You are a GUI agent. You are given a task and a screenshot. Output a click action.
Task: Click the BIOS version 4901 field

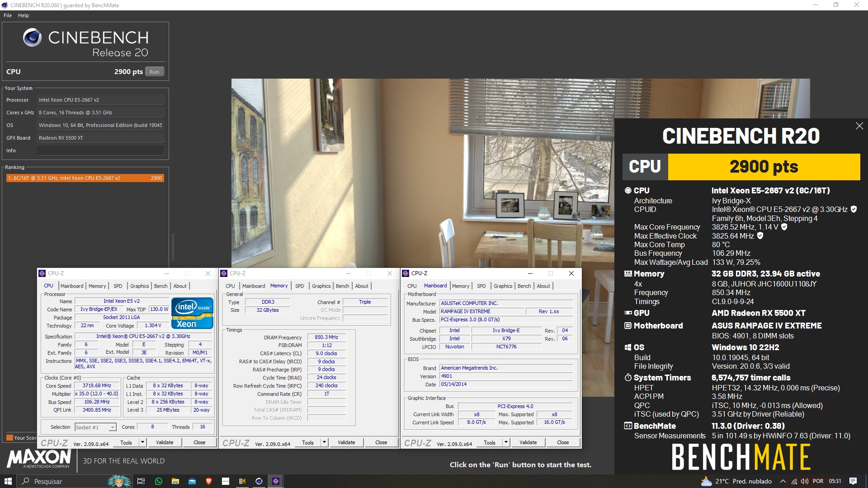coord(506,376)
